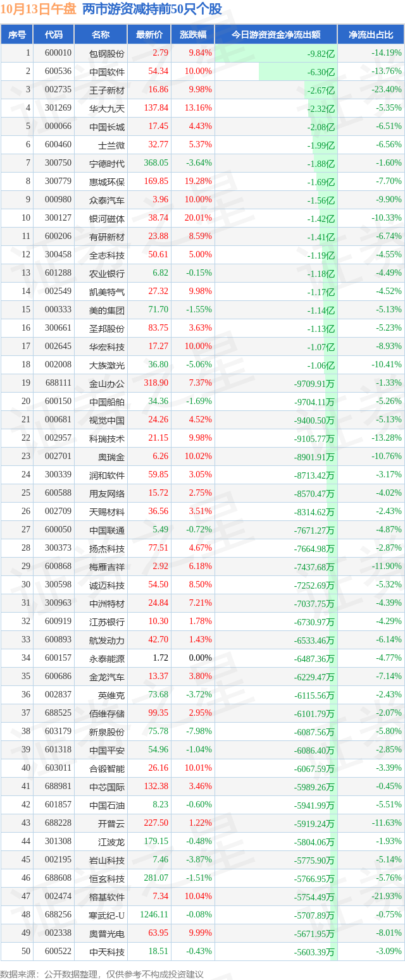
Task: Click stock name 中洲特材
Action: tap(107, 603)
